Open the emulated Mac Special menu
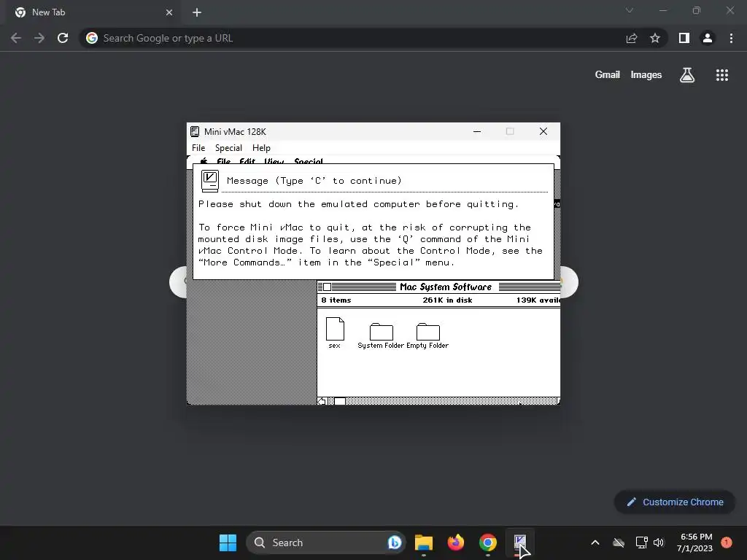Viewport: 747px width, 560px height. (x=309, y=161)
